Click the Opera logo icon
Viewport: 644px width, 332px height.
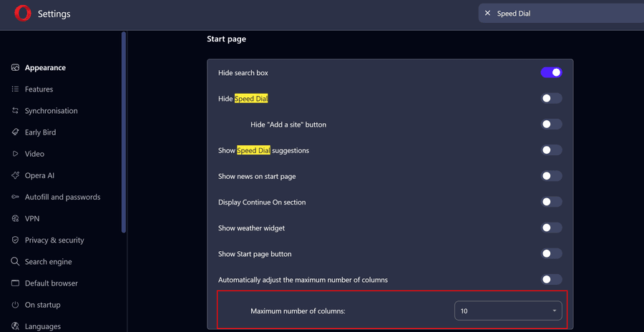tap(23, 14)
